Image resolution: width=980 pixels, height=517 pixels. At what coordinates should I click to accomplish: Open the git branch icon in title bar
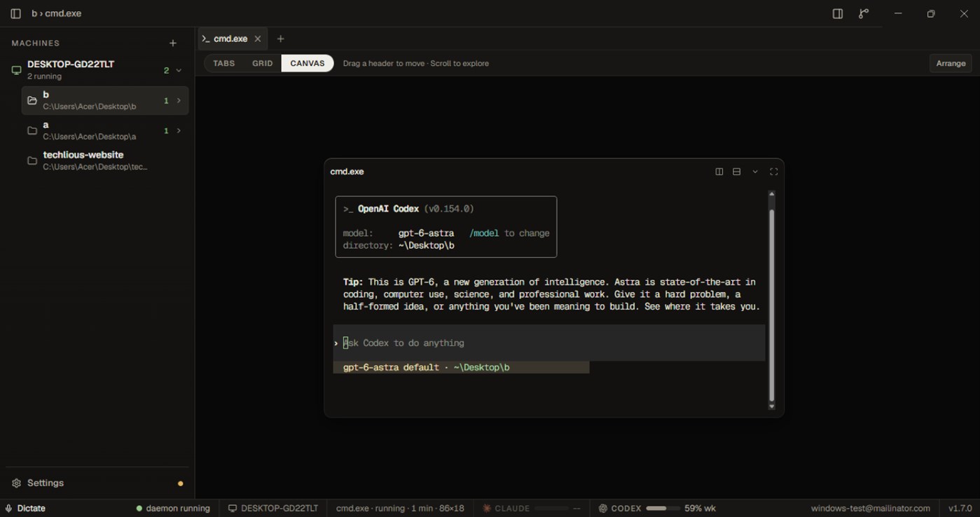[x=864, y=13]
